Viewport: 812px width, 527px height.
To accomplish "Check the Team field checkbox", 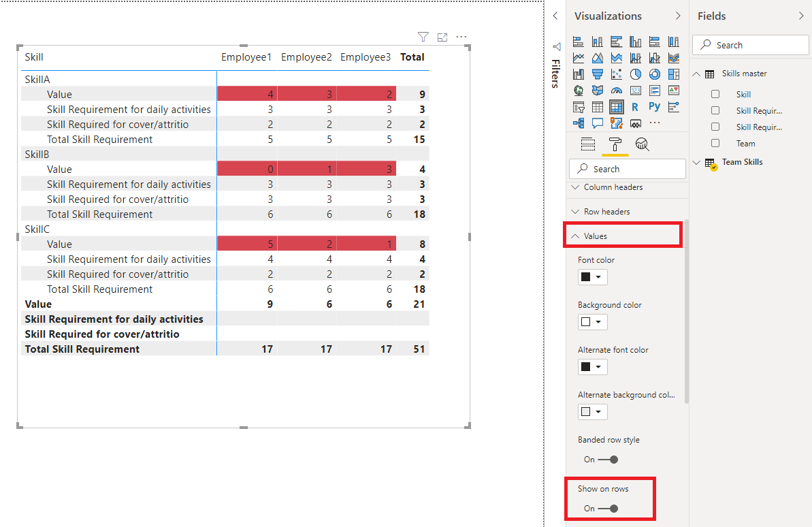I will coord(715,143).
